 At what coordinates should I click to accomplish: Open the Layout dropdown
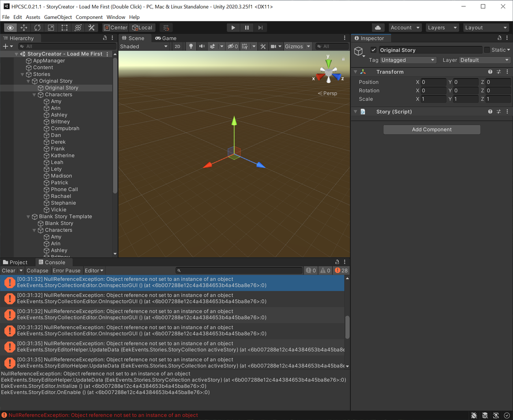(486, 28)
